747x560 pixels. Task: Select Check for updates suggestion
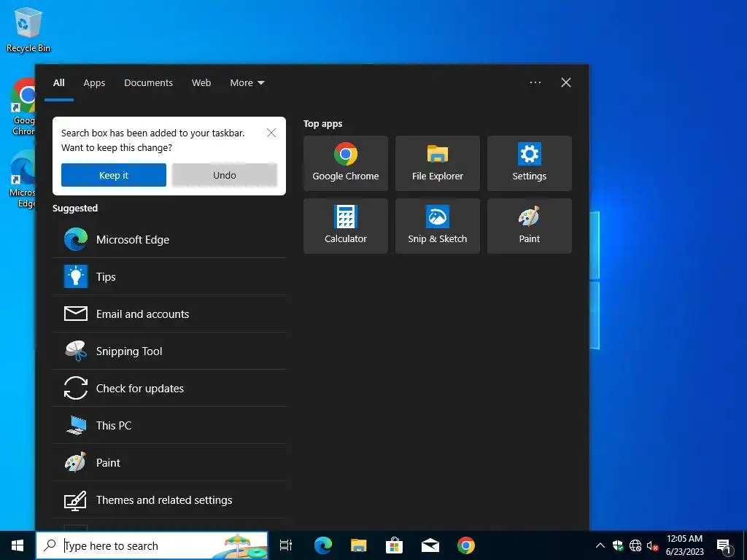(169, 388)
